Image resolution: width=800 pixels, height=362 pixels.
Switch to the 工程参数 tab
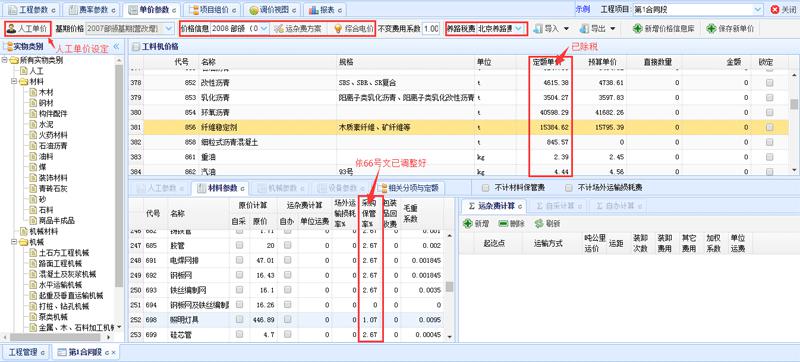click(32, 9)
